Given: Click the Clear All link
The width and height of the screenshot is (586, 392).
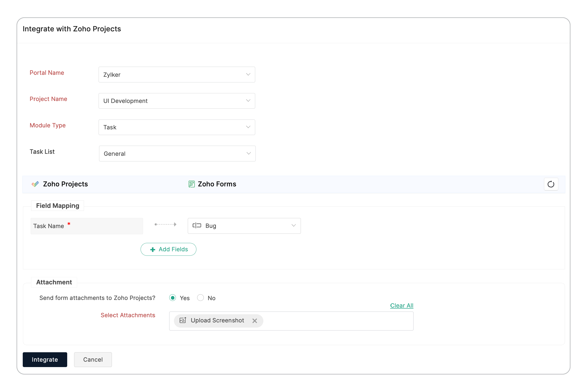Looking at the screenshot, I should (x=402, y=306).
